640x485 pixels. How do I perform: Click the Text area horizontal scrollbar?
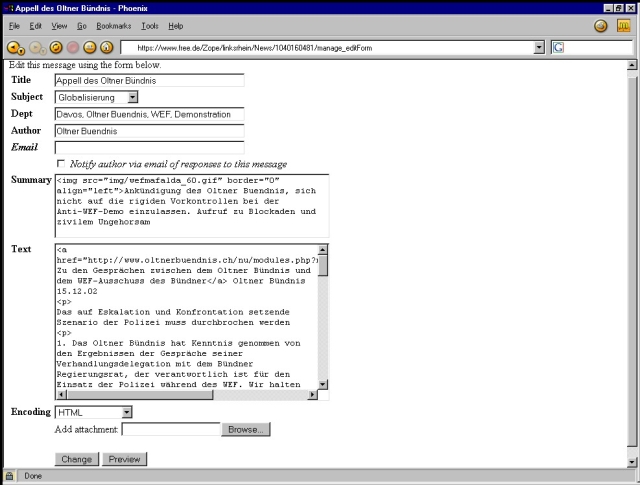coord(186,395)
